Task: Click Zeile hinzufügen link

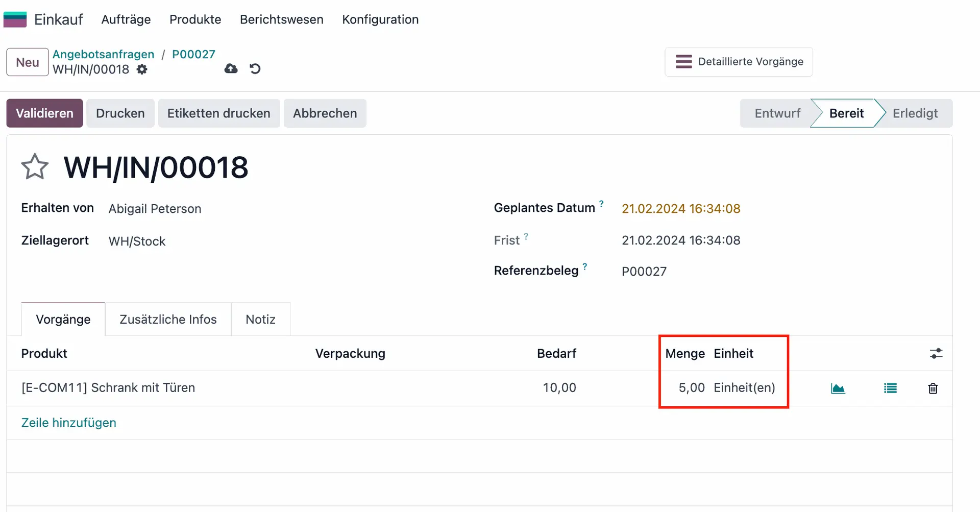Action: point(69,423)
